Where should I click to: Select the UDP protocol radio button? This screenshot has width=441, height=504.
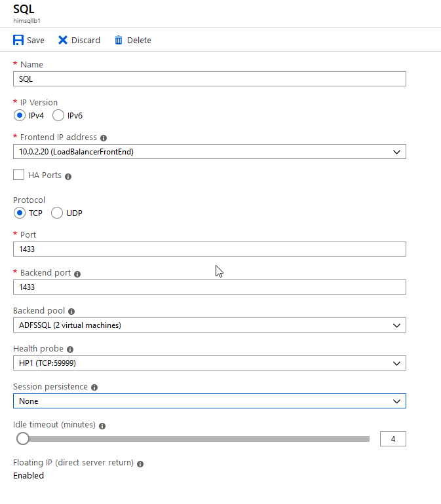pos(57,213)
